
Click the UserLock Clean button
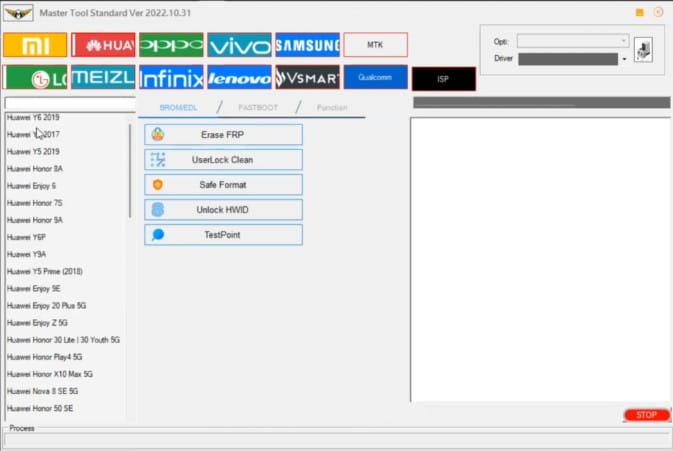[x=223, y=160]
